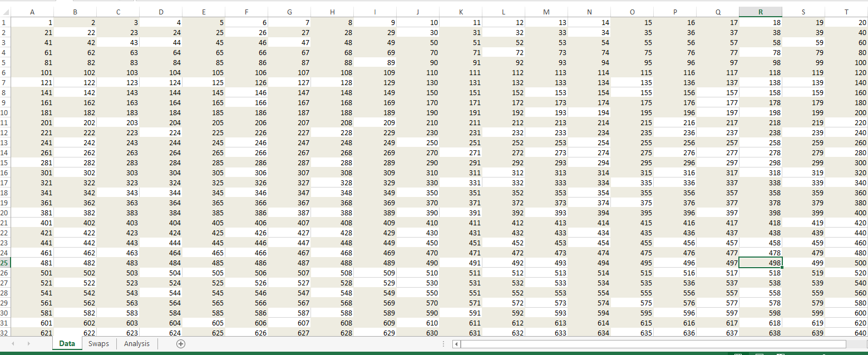Click the cell containing 343
Image resolution: width=868 pixels, height=355 pixels.
point(118,193)
